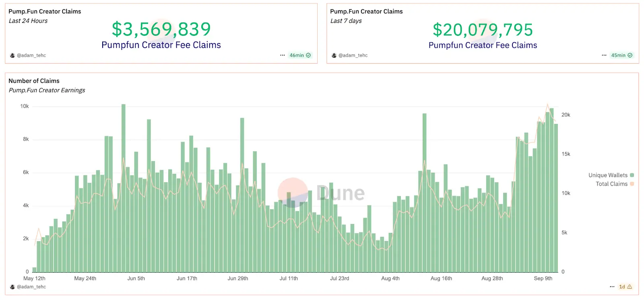This screenshot has height=300, width=644.
Task: Click the author avatar on the 24 Hours card
Action: (x=12, y=55)
